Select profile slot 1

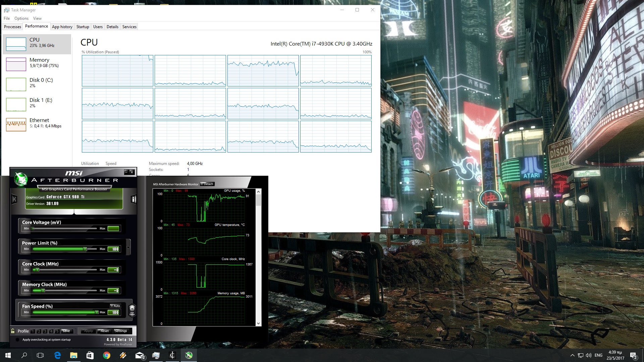click(33, 331)
